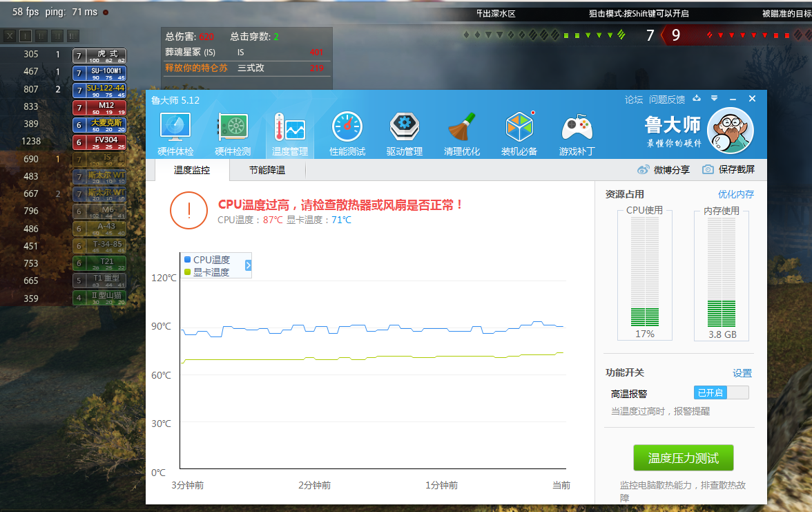Screen dimensions: 812x512
Task: Click 保存截屏 save screenshot text
Action: [736, 169]
